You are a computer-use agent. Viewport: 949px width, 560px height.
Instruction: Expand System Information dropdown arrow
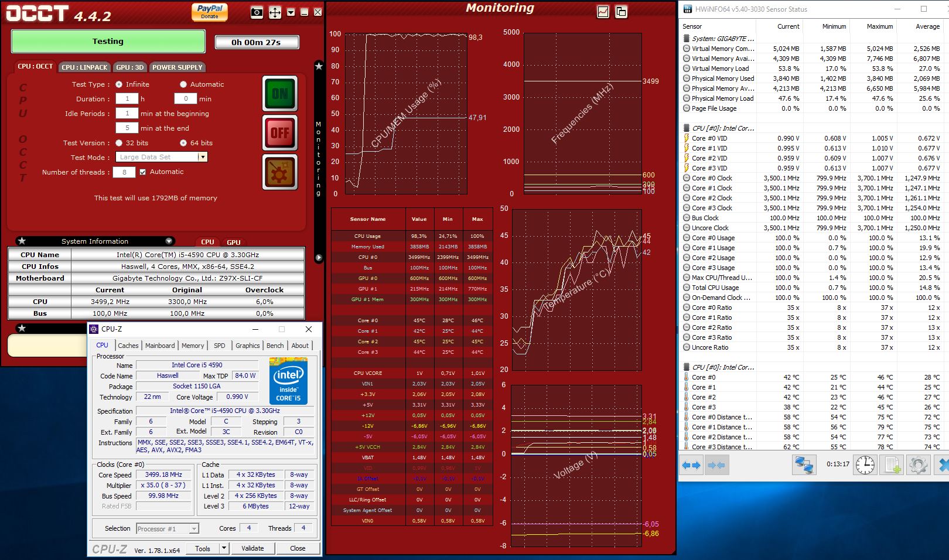[169, 241]
